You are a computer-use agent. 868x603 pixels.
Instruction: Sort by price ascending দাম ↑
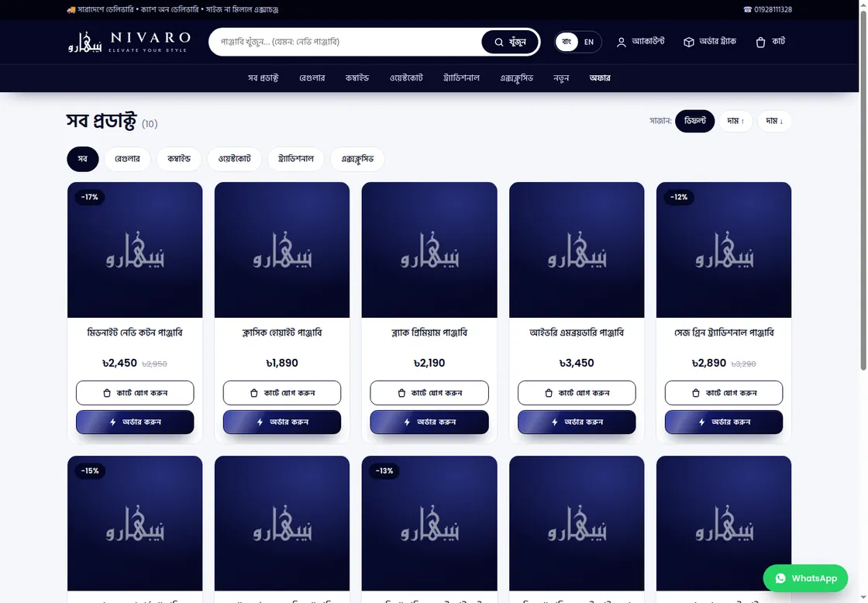click(735, 121)
